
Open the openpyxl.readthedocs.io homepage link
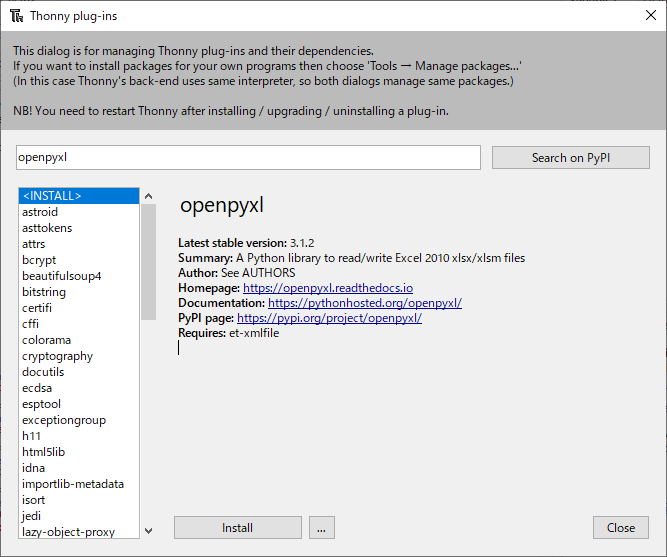[x=327, y=288]
